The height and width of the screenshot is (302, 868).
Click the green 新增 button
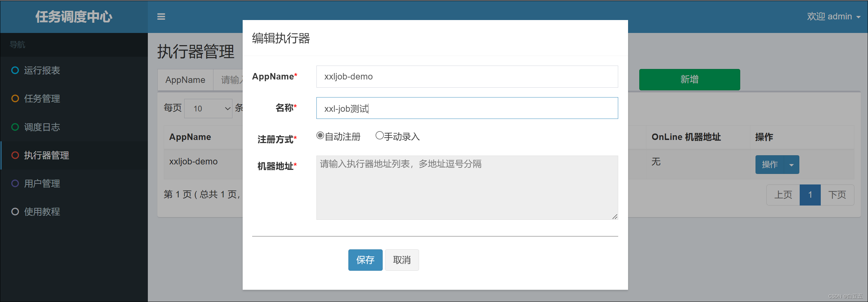click(x=690, y=79)
